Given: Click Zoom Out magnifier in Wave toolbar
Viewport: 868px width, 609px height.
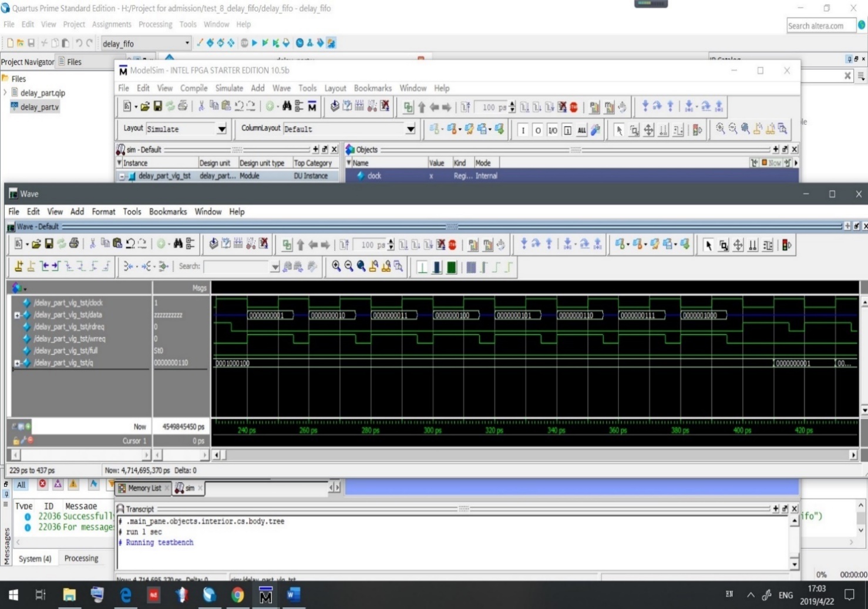Looking at the screenshot, I should click(349, 266).
